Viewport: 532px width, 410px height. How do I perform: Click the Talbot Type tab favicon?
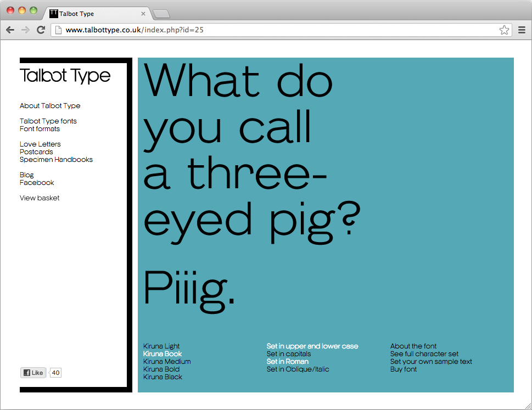pyautogui.click(x=54, y=14)
